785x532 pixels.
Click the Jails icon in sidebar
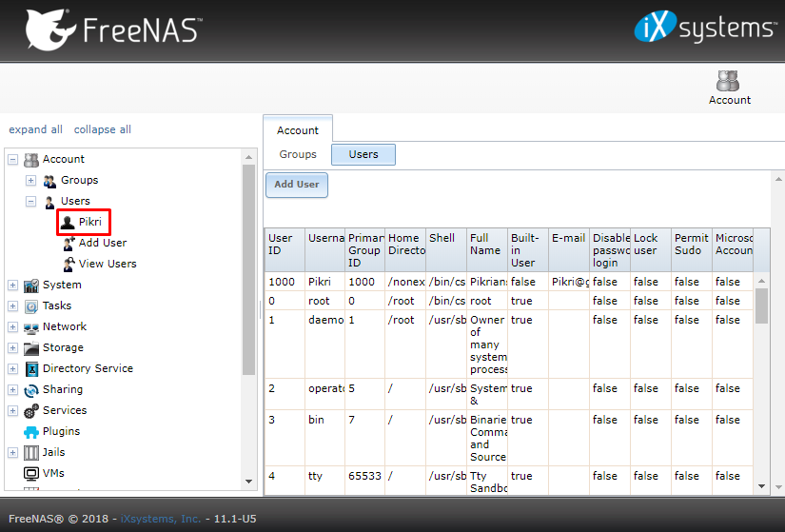tap(31, 453)
